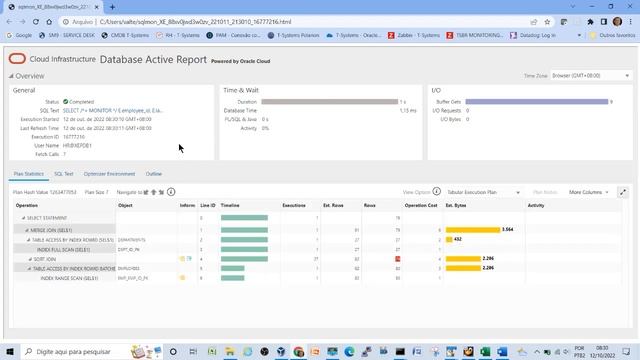Open a new browser tab
Image resolution: width=640 pixels, height=360 pixels.
click(x=112, y=7)
